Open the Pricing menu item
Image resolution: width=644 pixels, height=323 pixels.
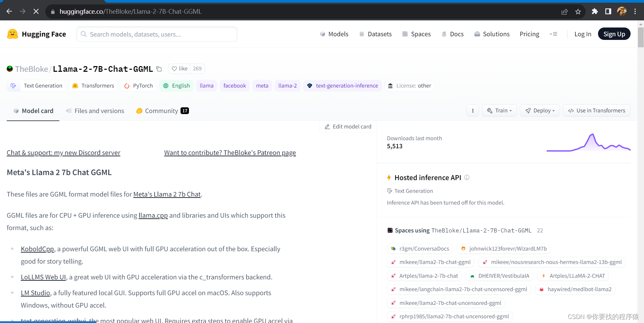(x=529, y=34)
